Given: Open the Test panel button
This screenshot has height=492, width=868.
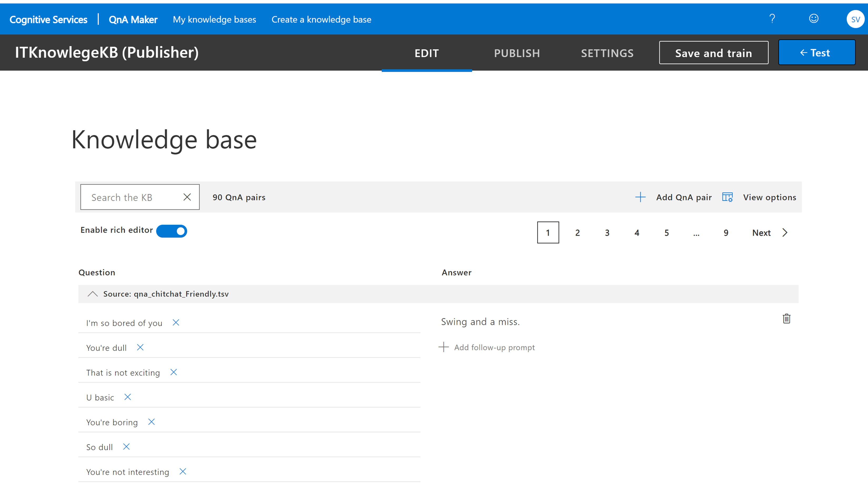Looking at the screenshot, I should [x=817, y=53].
